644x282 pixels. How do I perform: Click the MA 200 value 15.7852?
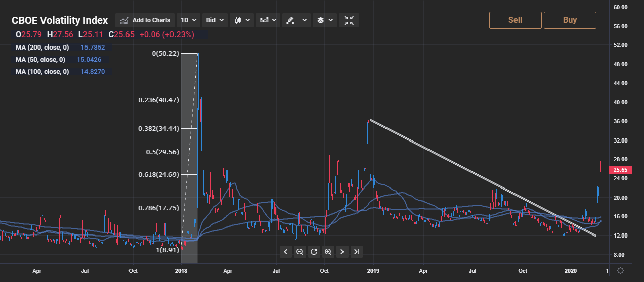tap(93, 48)
